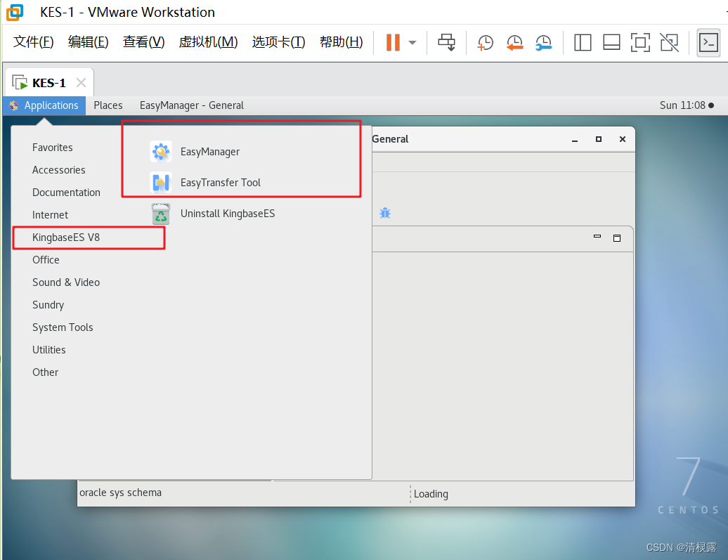Click the Loading status text

click(x=431, y=494)
